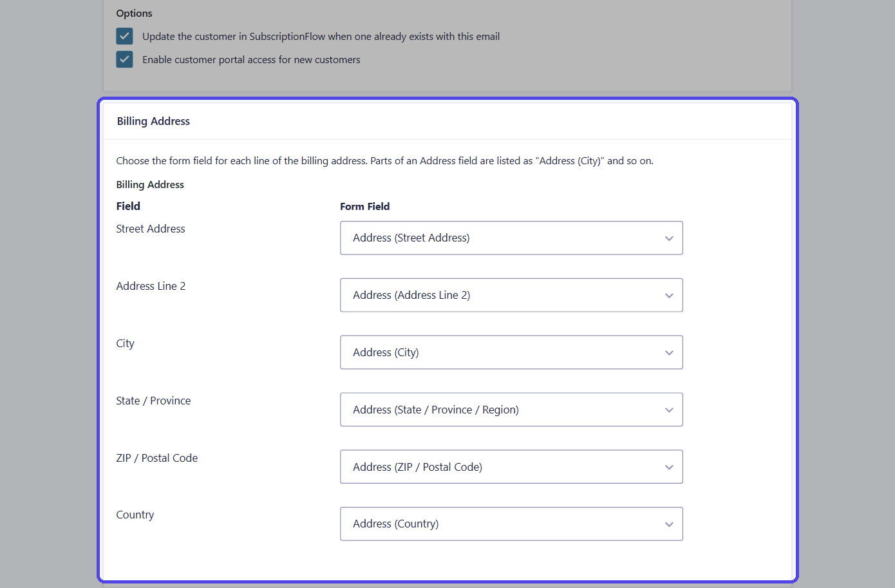
Task: Toggle Enable customer portal access checkbox
Action: [124, 59]
